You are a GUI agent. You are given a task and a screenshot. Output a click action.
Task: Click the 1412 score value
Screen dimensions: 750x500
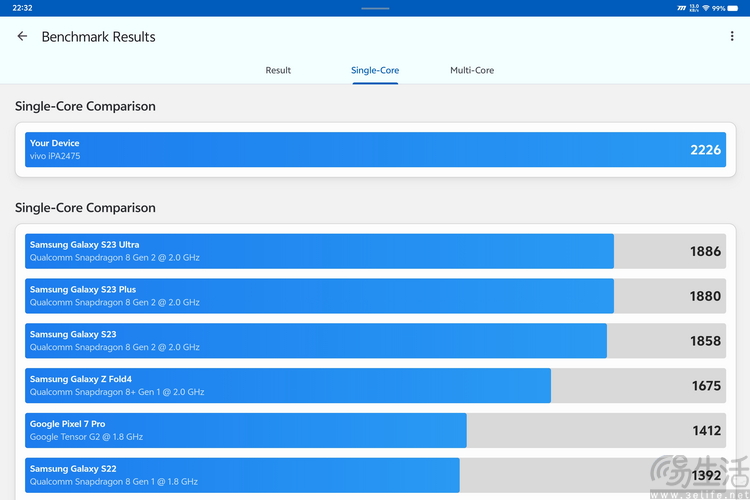706,431
